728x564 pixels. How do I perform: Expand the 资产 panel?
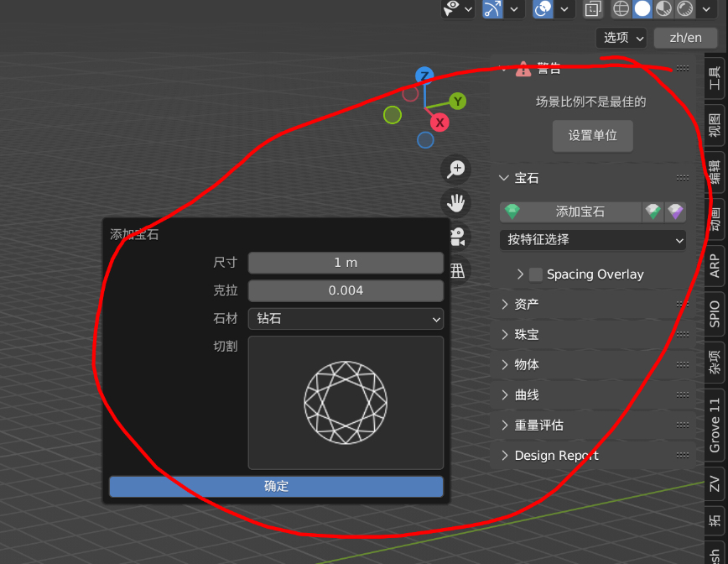click(x=505, y=305)
